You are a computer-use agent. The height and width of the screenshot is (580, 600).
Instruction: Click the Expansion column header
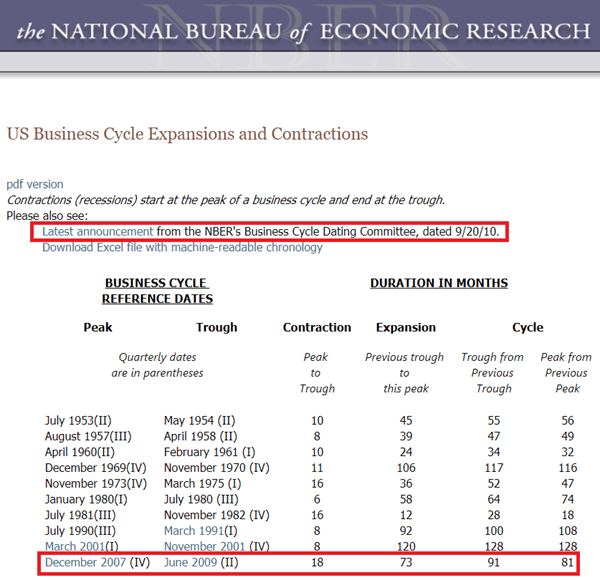[x=406, y=327]
